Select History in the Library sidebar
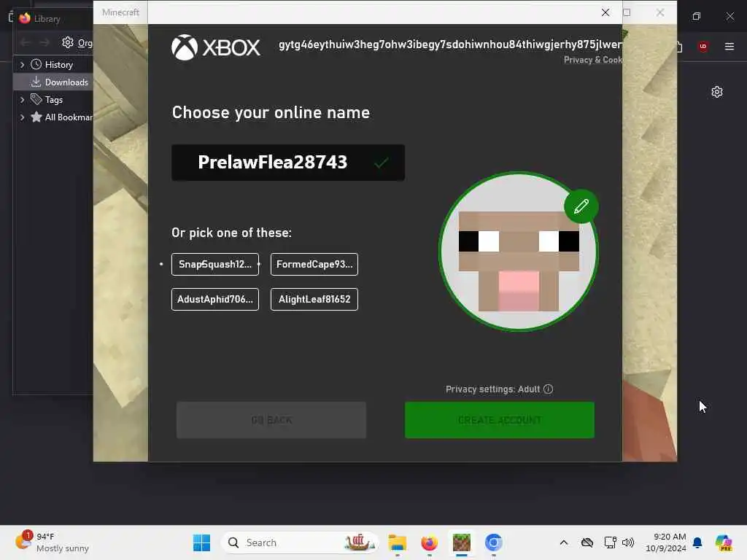Viewport: 747px width, 560px height. click(53, 65)
